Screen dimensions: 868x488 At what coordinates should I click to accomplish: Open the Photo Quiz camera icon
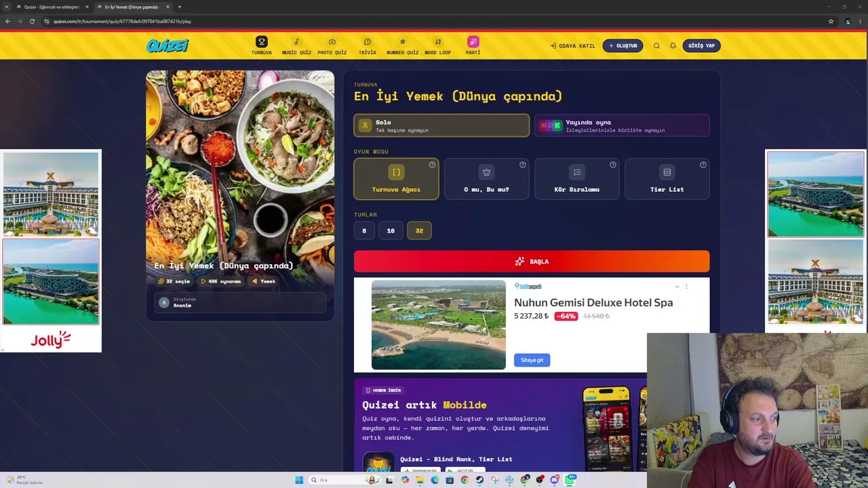click(332, 42)
